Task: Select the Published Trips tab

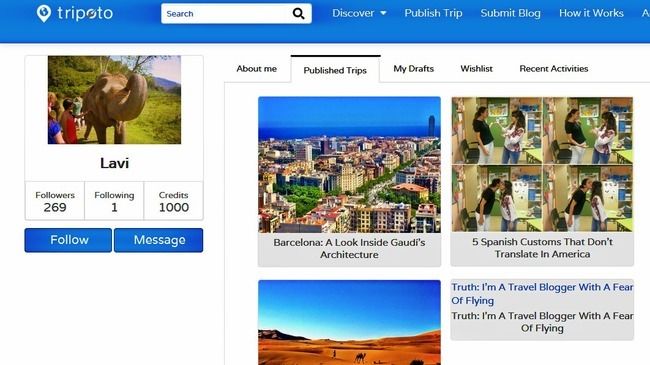Action: pos(335,70)
